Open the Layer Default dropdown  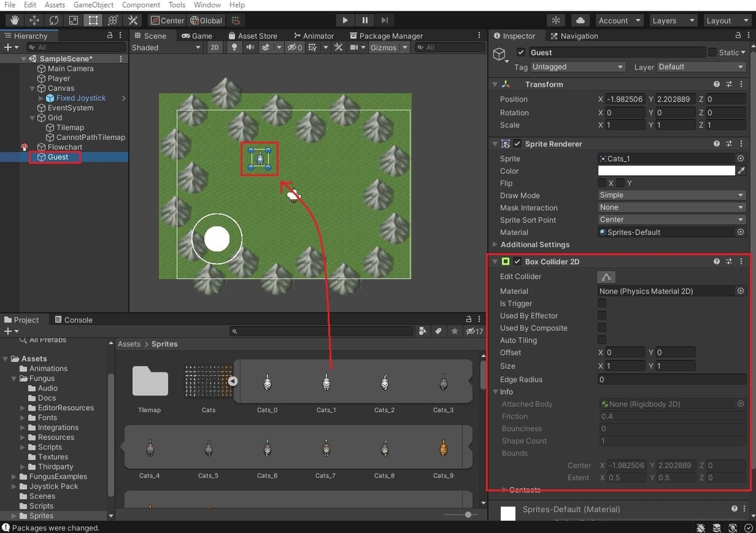(701, 67)
